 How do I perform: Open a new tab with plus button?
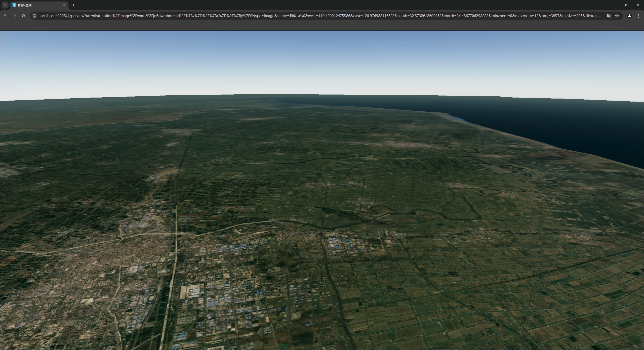click(73, 5)
